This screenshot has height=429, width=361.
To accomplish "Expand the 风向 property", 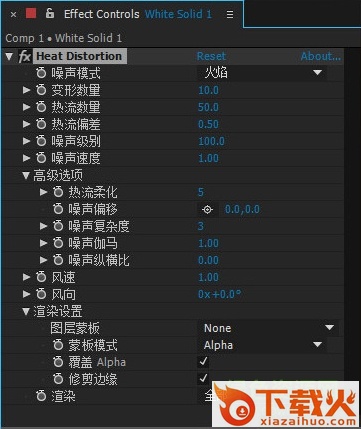I will pyautogui.click(x=26, y=294).
